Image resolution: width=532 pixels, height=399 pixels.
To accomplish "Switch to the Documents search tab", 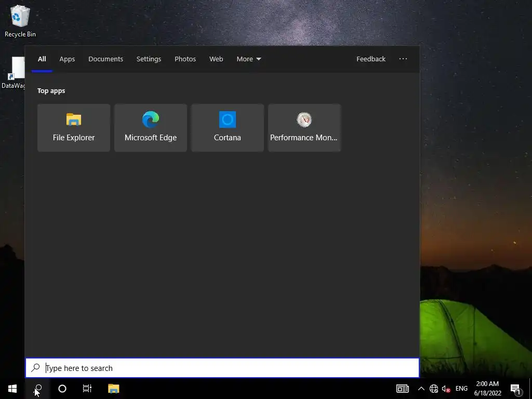I will pyautogui.click(x=105, y=59).
